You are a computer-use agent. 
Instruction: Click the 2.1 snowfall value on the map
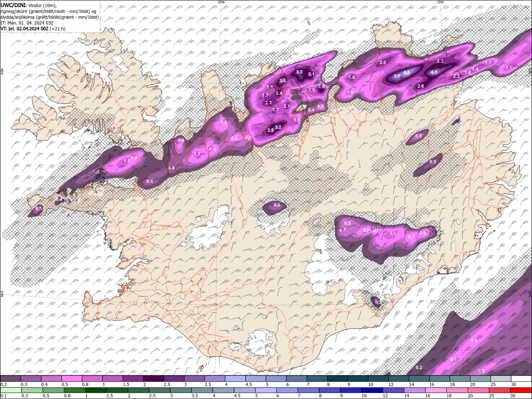coord(286,106)
